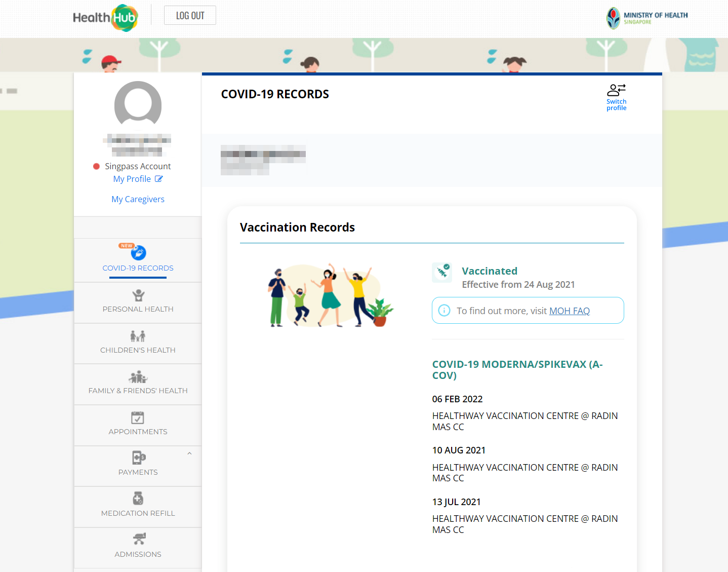Click the edit icon beside My Profile
The height and width of the screenshot is (572, 728).
click(x=159, y=179)
